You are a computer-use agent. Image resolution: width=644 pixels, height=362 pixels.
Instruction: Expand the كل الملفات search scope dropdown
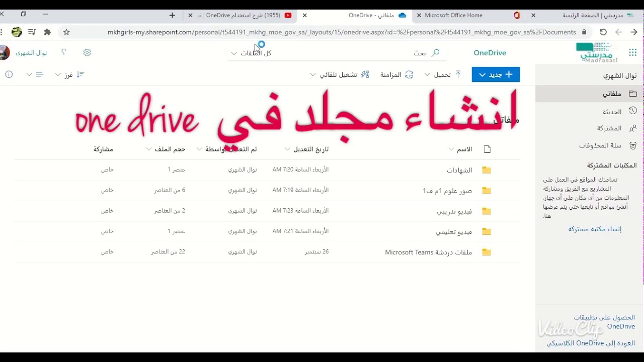click(x=233, y=53)
